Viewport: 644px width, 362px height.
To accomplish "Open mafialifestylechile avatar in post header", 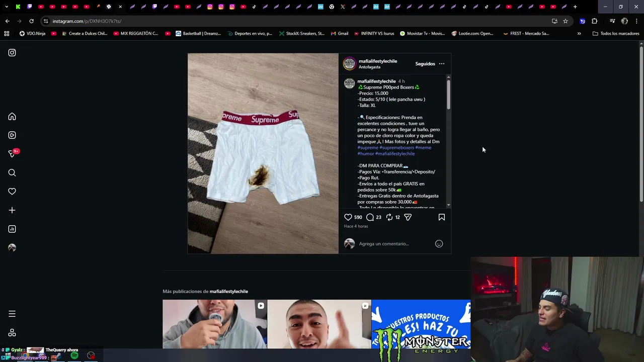I will point(350,64).
